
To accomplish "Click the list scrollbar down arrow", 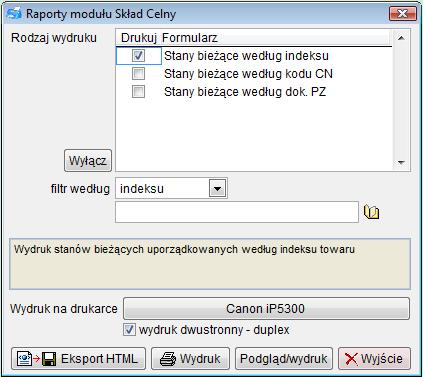I will (x=401, y=162).
